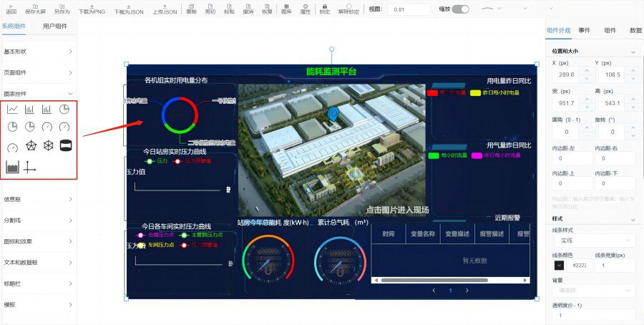This screenshot has width=644, height=325.
Task: Switch to the 事件 tab
Action: click(585, 30)
